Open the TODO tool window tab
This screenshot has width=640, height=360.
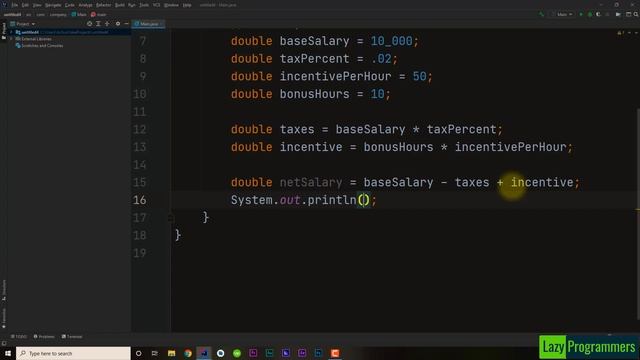click(19, 336)
